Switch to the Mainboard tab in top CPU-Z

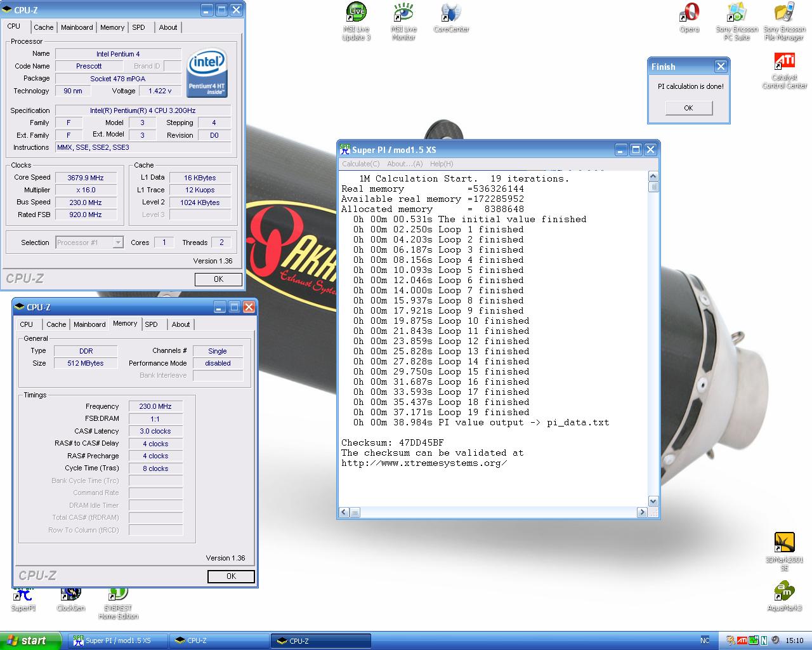[x=77, y=27]
